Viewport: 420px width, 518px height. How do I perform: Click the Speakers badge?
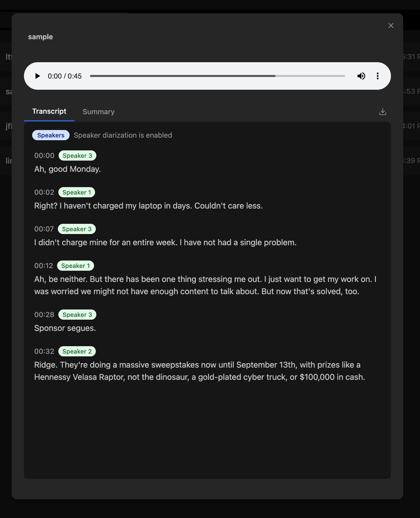(x=51, y=135)
